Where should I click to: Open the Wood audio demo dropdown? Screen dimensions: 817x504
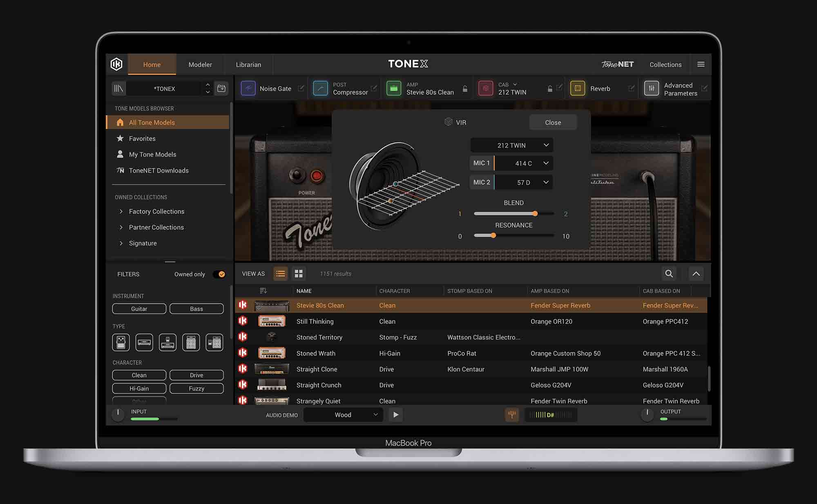[x=343, y=415]
